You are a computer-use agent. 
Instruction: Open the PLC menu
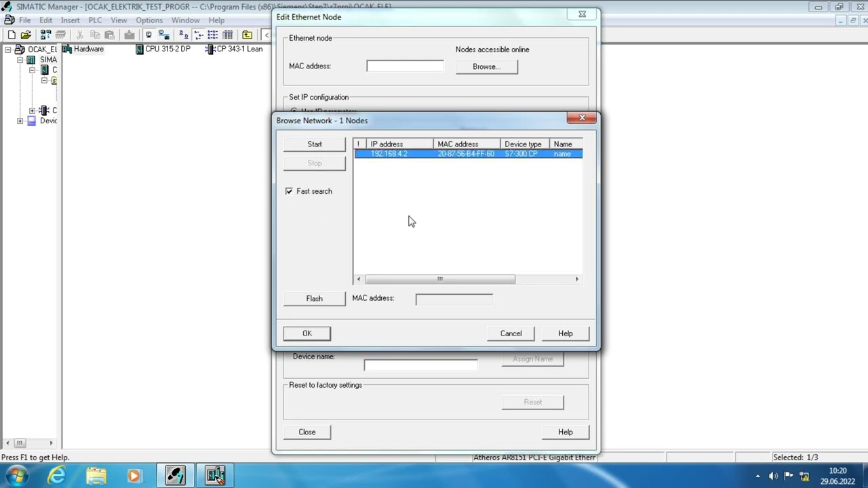(x=95, y=20)
